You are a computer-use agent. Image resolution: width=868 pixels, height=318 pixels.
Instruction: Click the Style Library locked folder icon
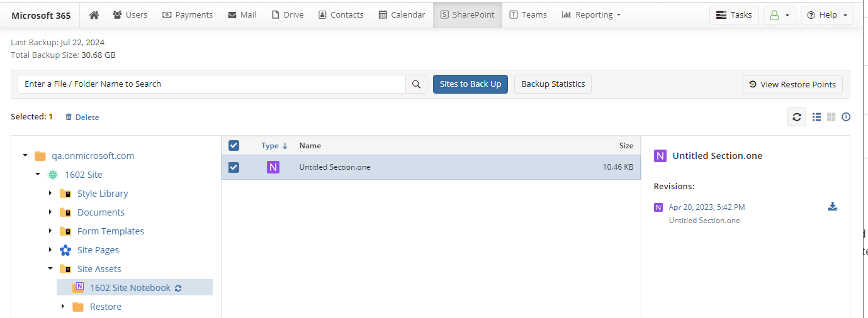tap(65, 194)
